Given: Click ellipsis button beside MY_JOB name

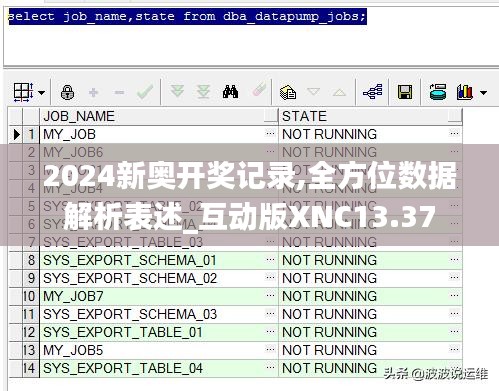Looking at the screenshot, I should coord(270,134).
